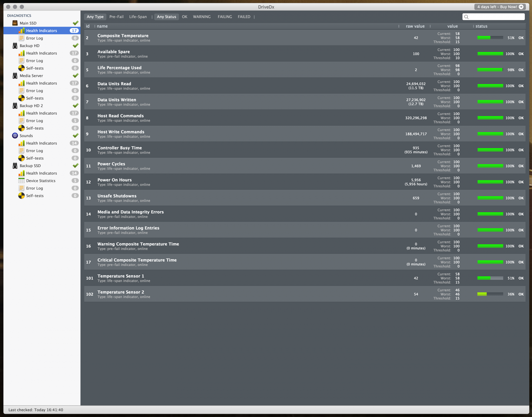532x417 pixels.
Task: Select the Temperature Sensor 1 row
Action: pos(305,278)
